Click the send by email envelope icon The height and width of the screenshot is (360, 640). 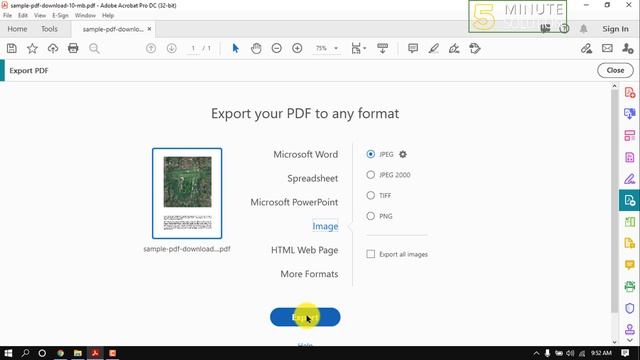click(x=607, y=48)
